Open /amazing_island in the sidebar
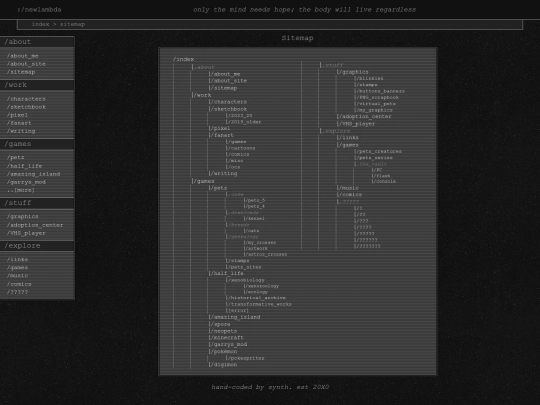Viewport: 540px width, 405px height. tap(33, 174)
